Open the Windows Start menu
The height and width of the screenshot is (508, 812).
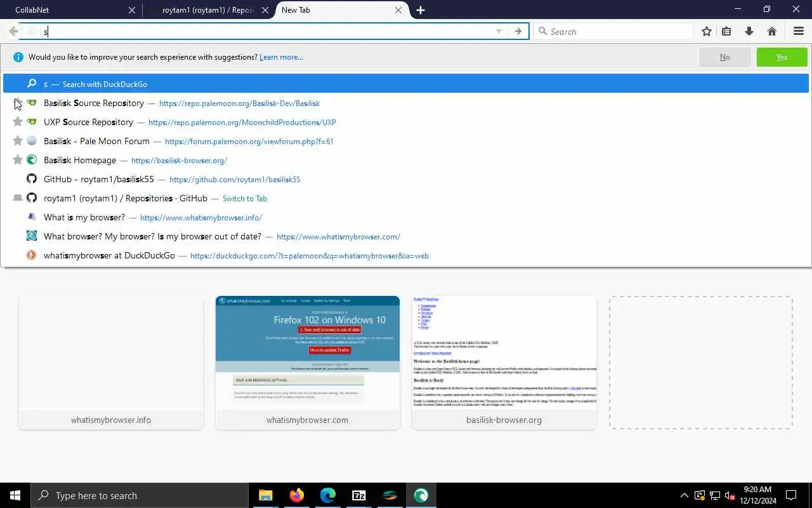tap(15, 495)
